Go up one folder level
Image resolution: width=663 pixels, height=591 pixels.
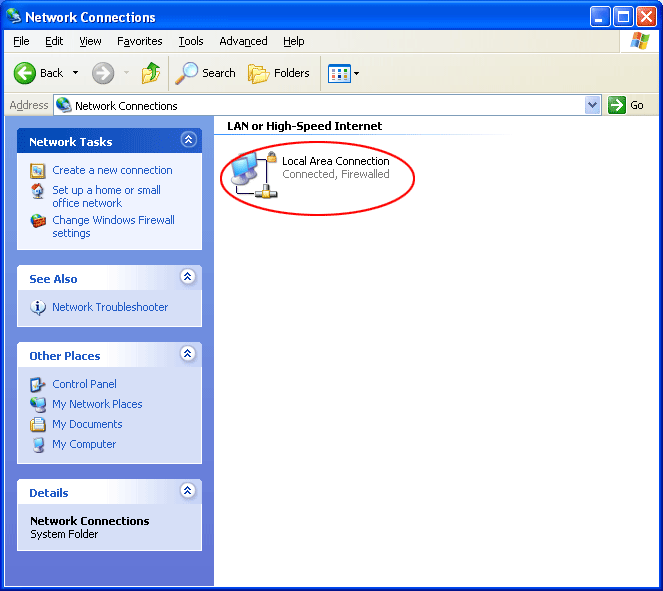(151, 73)
